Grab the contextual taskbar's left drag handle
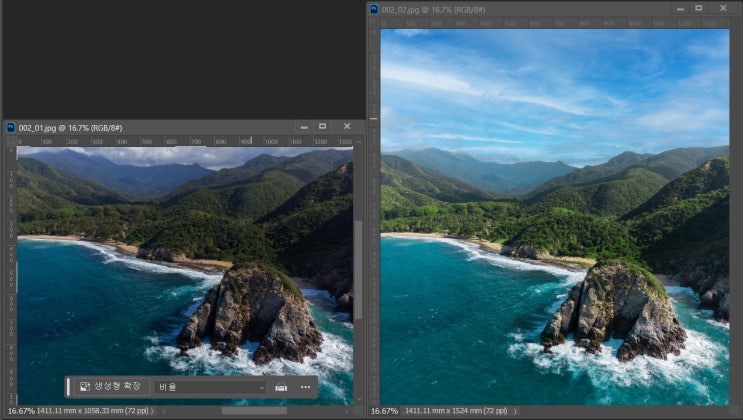The width and height of the screenshot is (743, 420). (x=69, y=387)
